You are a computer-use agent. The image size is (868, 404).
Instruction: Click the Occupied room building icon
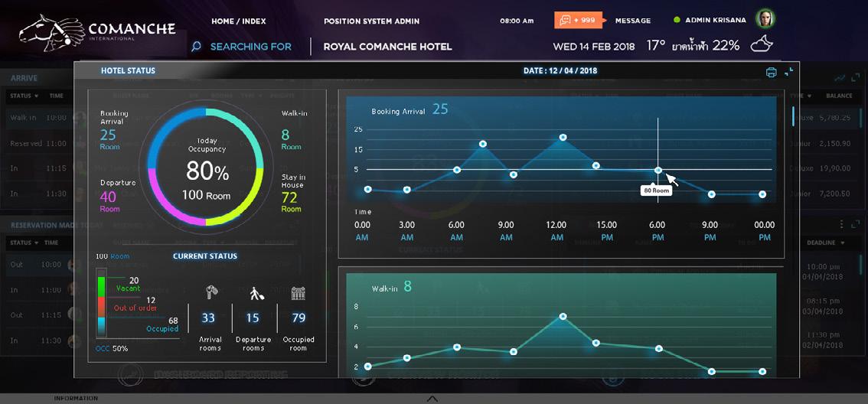pyautogui.click(x=299, y=293)
